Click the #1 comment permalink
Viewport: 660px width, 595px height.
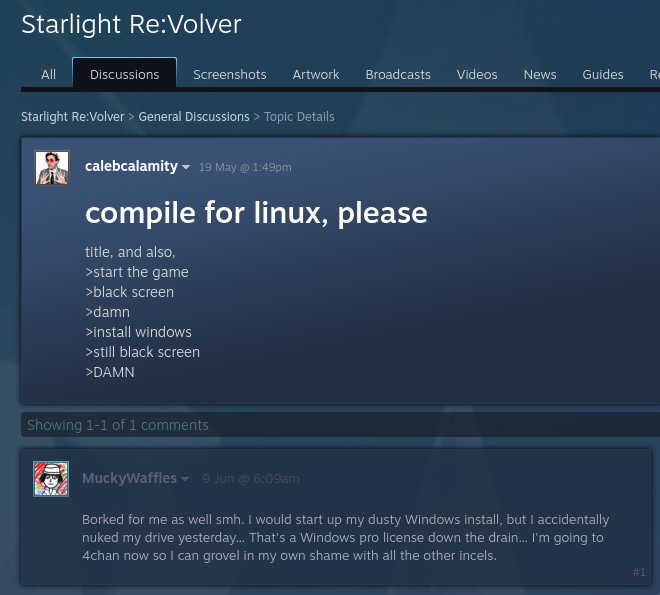point(639,572)
